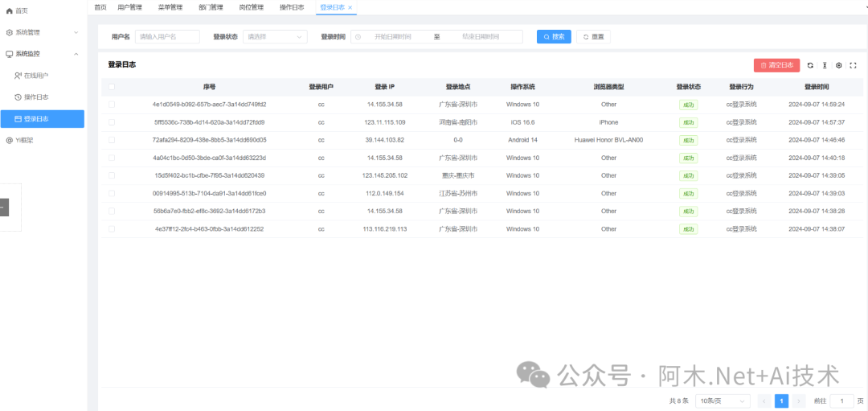Image resolution: width=868 pixels, height=411 pixels.
Task: Click the 重庆-重庆市 location cell
Action: click(x=458, y=175)
